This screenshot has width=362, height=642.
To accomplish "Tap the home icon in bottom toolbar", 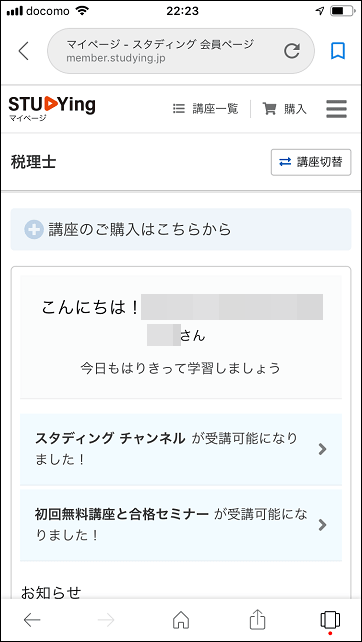I will (x=181, y=620).
